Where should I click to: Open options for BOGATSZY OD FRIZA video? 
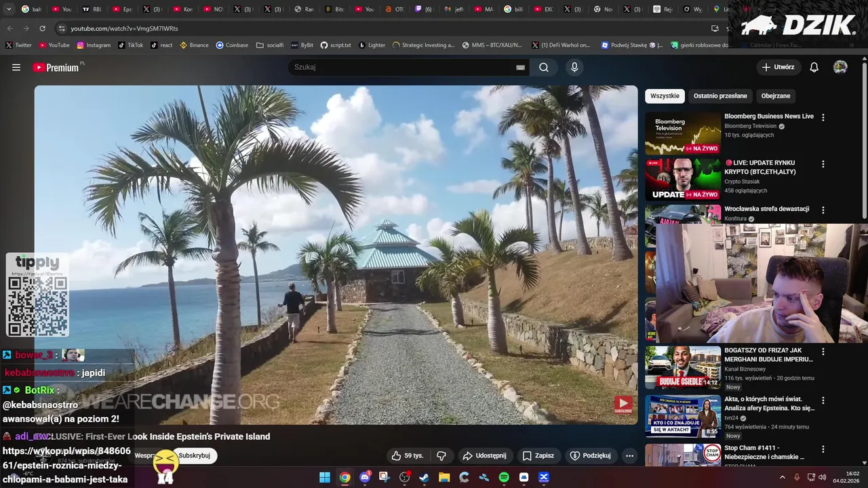[823, 352]
